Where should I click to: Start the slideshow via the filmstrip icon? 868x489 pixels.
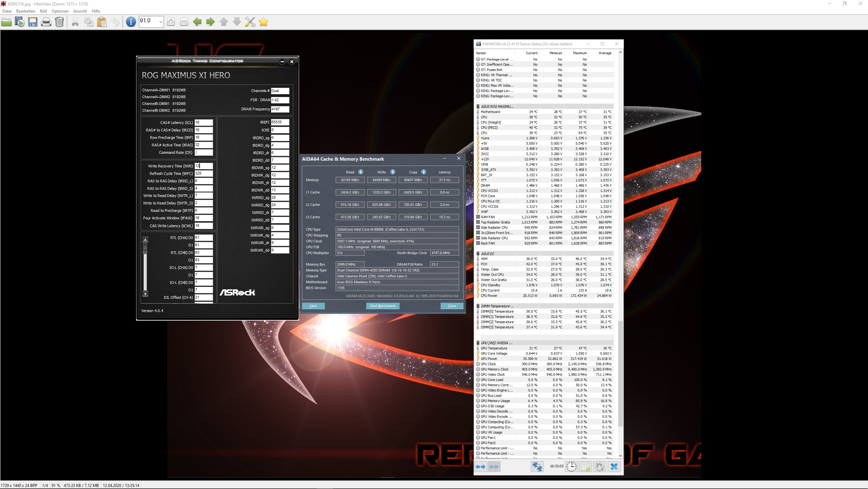coord(20,22)
